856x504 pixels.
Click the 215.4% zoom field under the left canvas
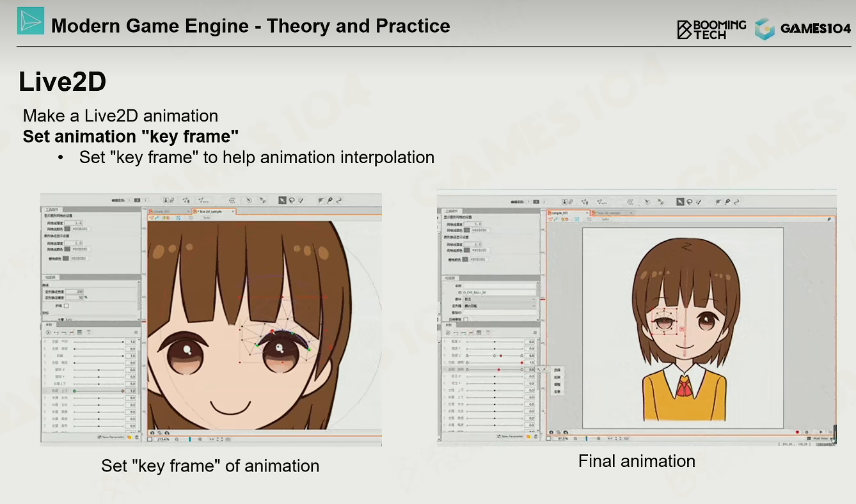pos(163,439)
